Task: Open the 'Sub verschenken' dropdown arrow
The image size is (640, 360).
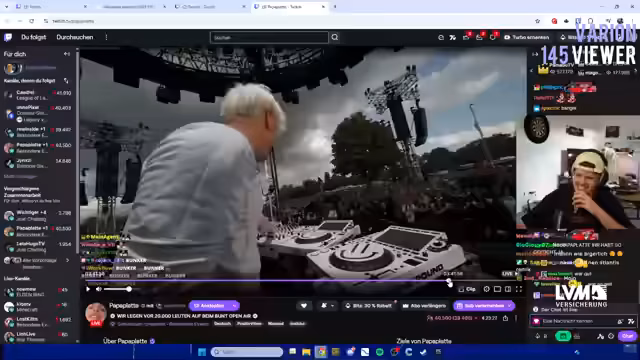Action: coord(510,306)
